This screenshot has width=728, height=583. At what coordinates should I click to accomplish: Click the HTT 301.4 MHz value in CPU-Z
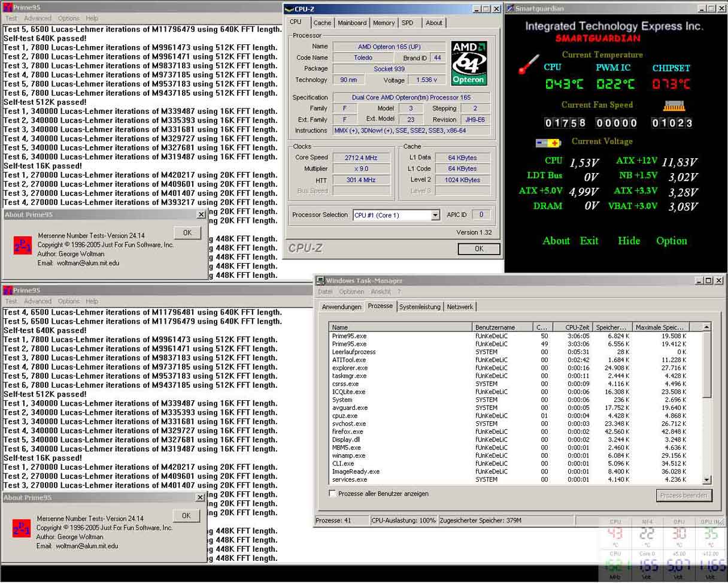[x=362, y=180]
